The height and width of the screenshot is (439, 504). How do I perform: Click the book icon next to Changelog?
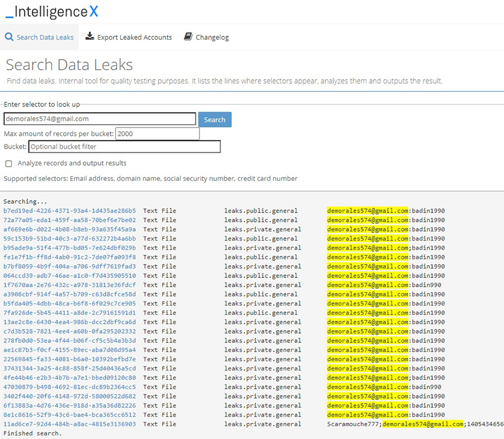pos(188,37)
